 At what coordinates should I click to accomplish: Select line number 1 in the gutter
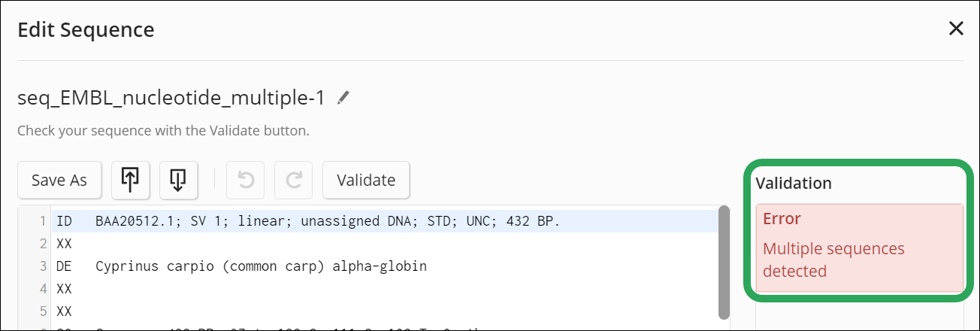[42, 222]
